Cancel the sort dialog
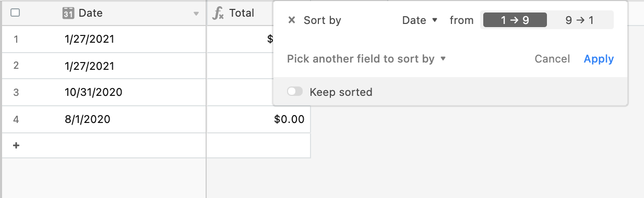644x198 pixels. pos(552,59)
